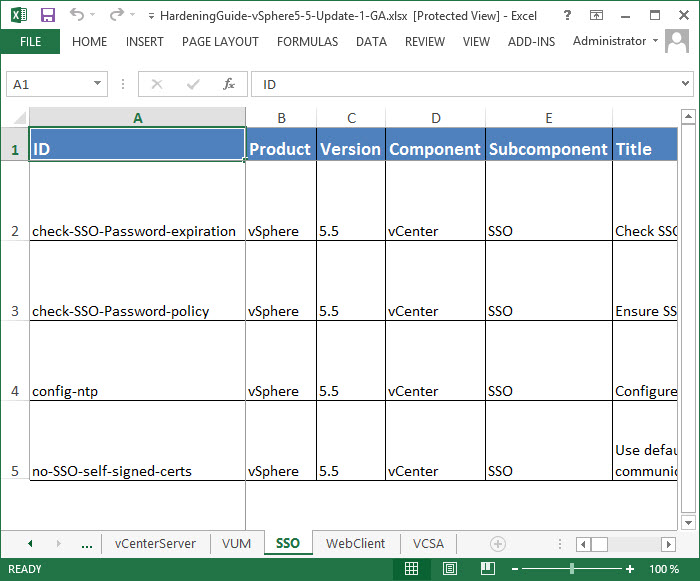This screenshot has width=700, height=581.
Task: Open the Undo history dropdown arrow
Action: pyautogui.click(x=92, y=15)
